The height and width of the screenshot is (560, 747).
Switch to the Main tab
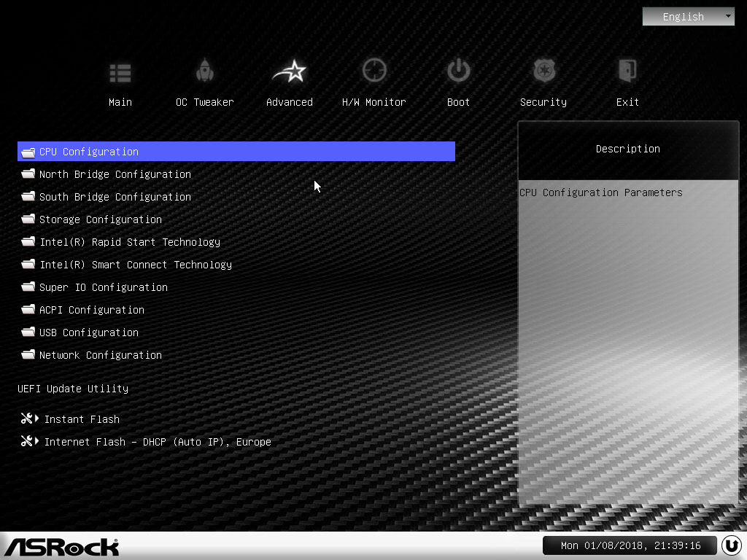(x=120, y=102)
